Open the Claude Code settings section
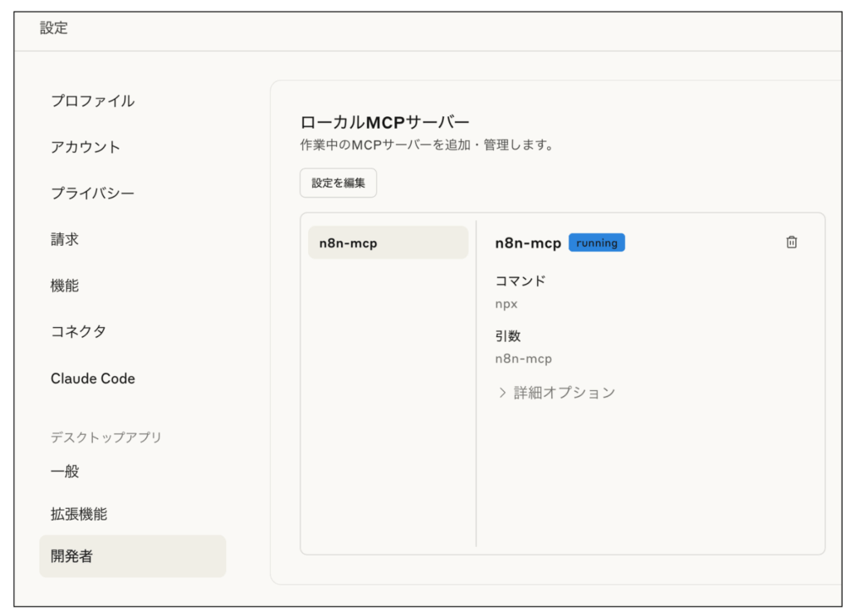 tap(93, 379)
